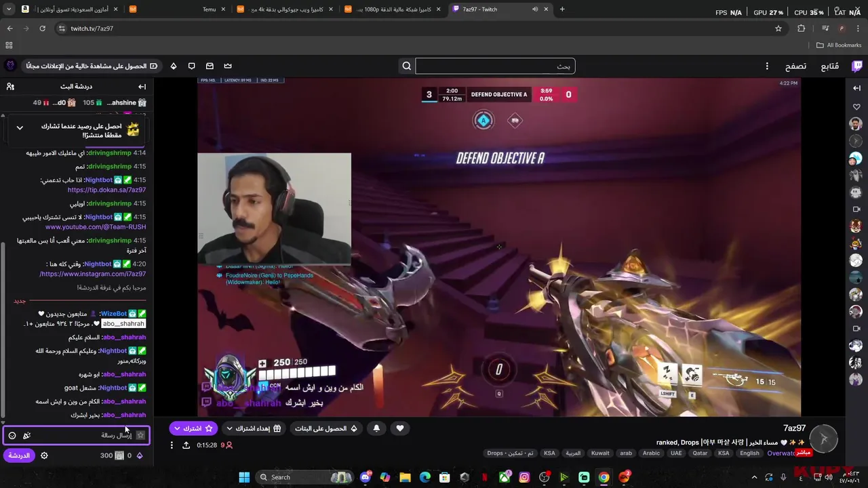
Task: Switch to the 1080p camera browser tab
Action: click(393, 9)
